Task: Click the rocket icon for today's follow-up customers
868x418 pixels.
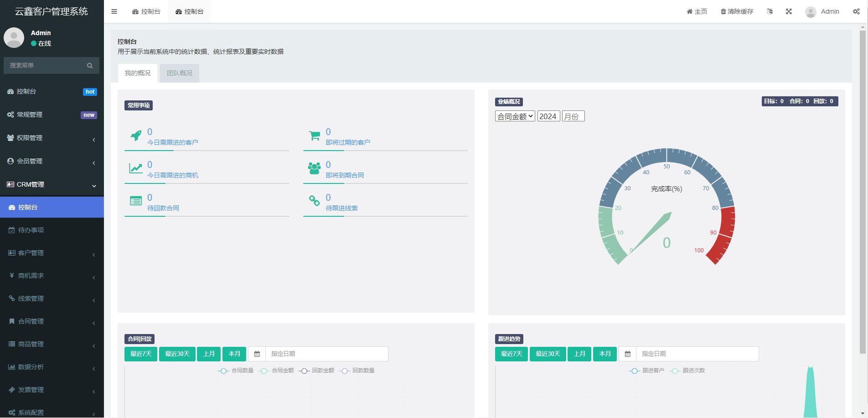Action: pos(136,136)
